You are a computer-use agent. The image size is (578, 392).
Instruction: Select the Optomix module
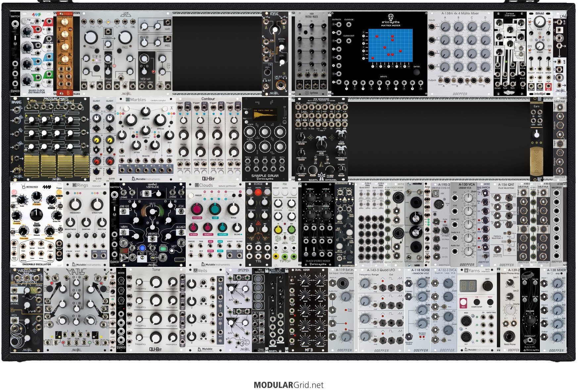[x=239, y=310]
